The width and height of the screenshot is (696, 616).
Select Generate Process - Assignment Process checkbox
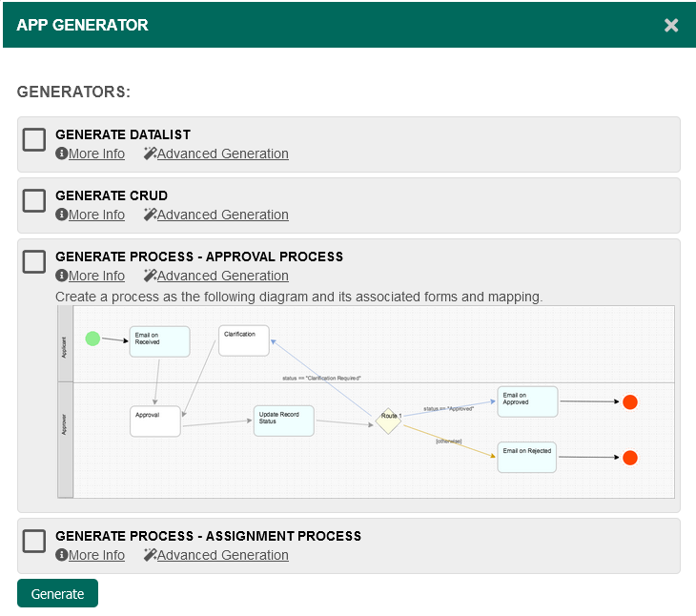click(x=34, y=541)
